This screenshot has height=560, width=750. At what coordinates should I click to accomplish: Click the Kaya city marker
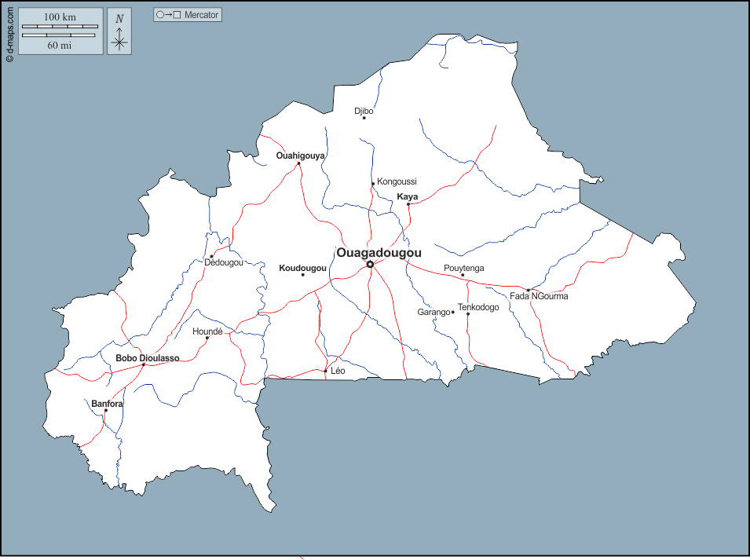408,203
